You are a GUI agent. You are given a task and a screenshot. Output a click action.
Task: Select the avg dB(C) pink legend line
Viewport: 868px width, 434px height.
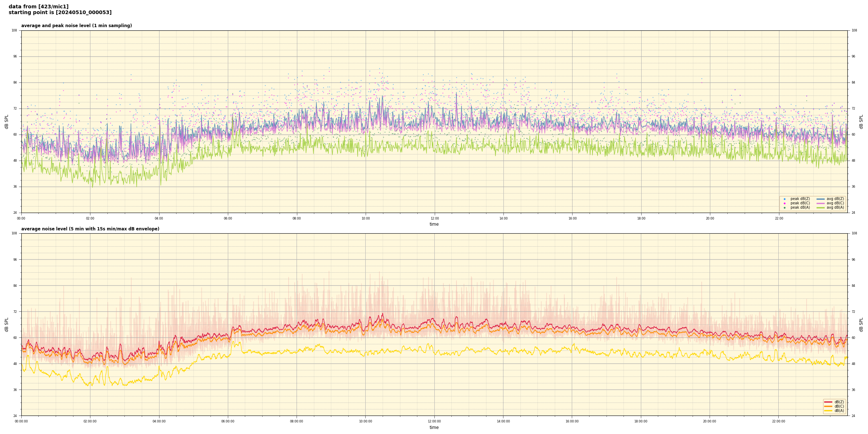(x=821, y=203)
